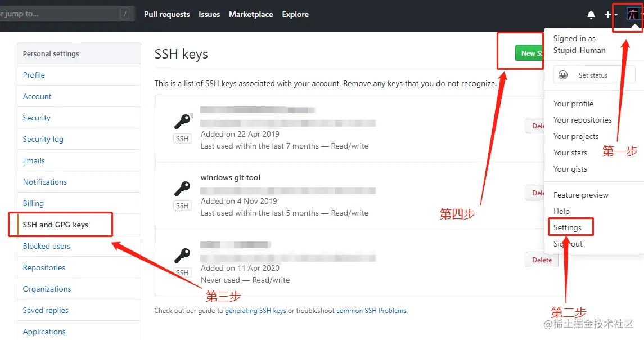
Task: Click key icon for windows git tool
Action: pyautogui.click(x=182, y=189)
